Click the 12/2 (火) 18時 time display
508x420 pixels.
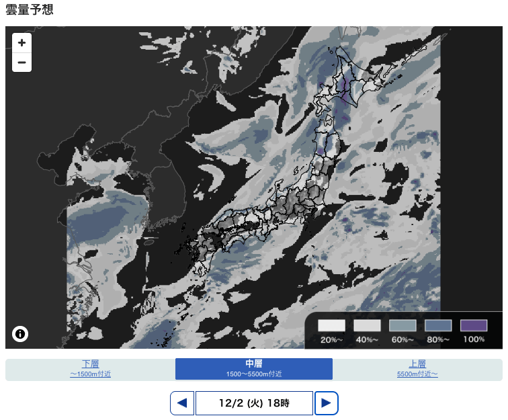pyautogui.click(x=254, y=403)
